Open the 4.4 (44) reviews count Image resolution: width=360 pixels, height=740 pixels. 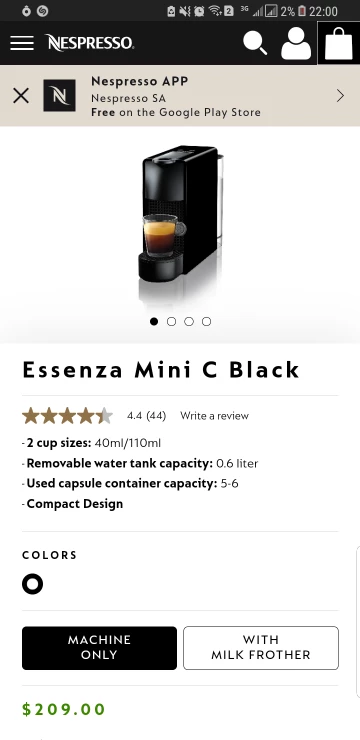146,416
